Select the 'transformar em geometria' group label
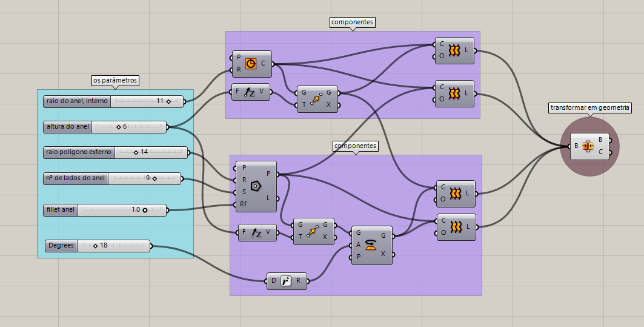This screenshot has height=327, width=644. [590, 107]
